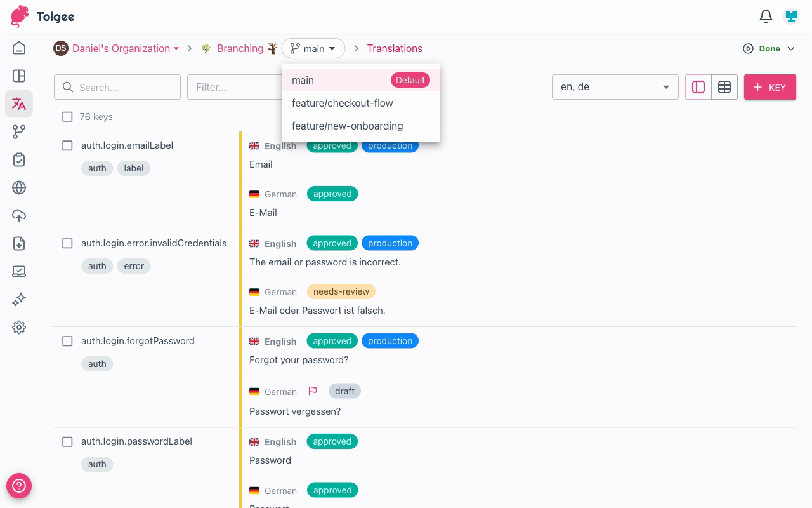Screen dimensions: 812x508
Task: Open the Tasks clipboard icon in sidebar
Action: click(19, 159)
